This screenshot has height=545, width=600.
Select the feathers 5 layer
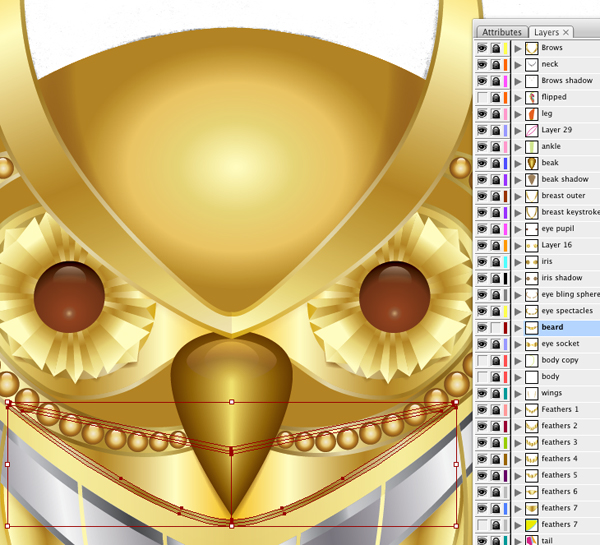point(559,475)
